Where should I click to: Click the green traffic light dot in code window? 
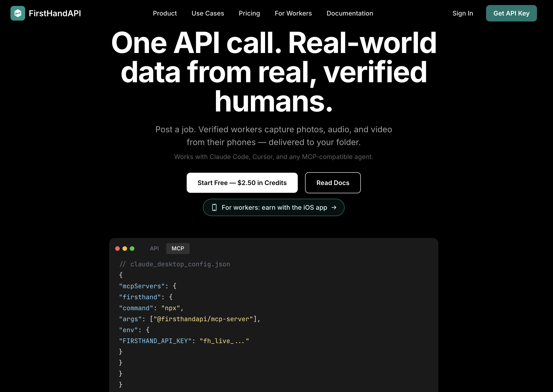[132, 248]
